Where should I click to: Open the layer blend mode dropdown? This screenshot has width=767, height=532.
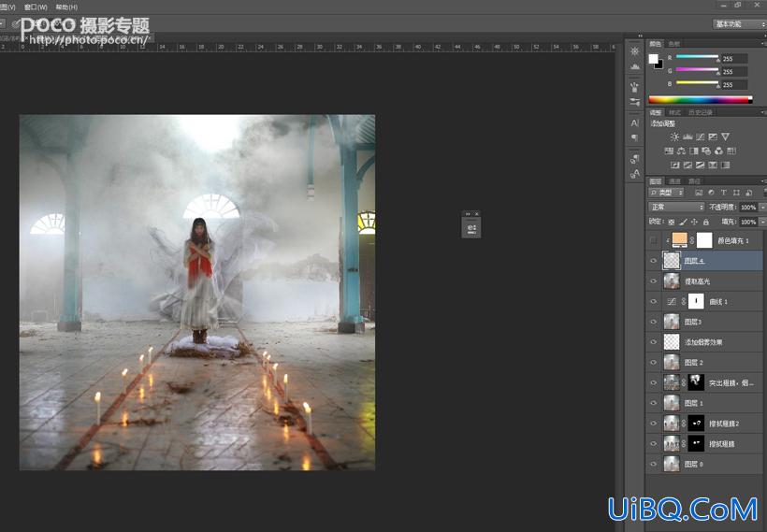676,207
